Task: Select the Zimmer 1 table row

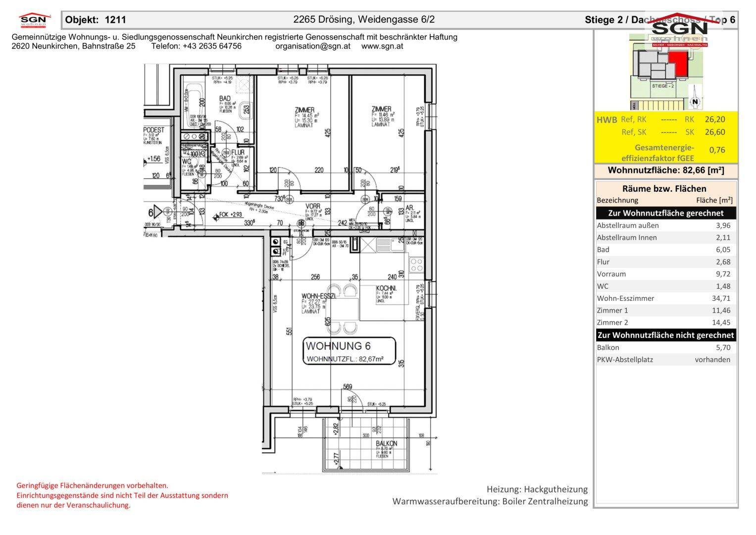Action: pyautogui.click(x=666, y=310)
